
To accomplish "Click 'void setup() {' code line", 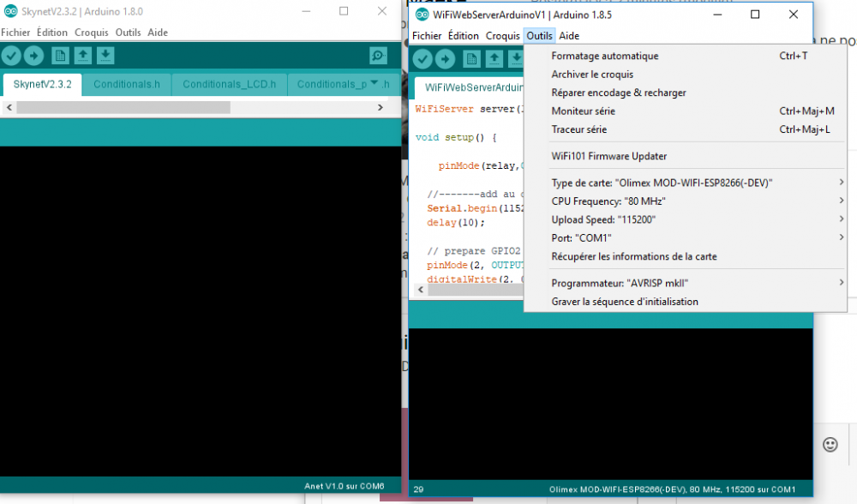I will pos(456,137).
